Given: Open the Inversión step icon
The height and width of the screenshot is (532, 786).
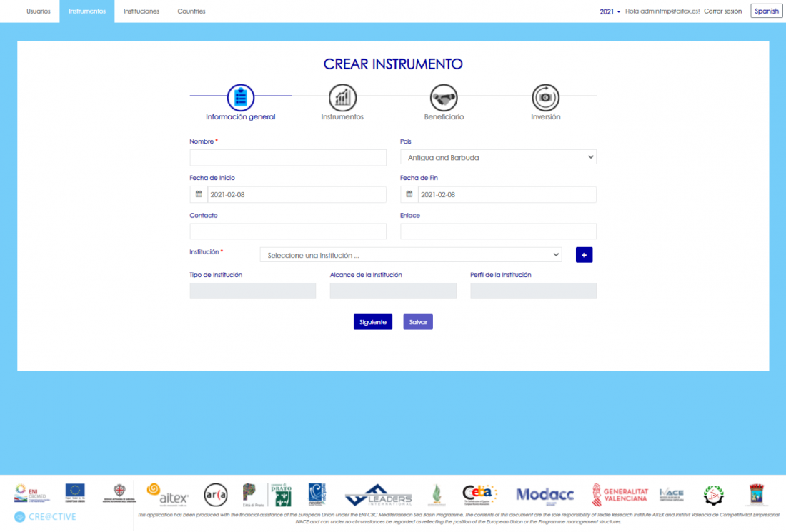Looking at the screenshot, I should pos(545,99).
